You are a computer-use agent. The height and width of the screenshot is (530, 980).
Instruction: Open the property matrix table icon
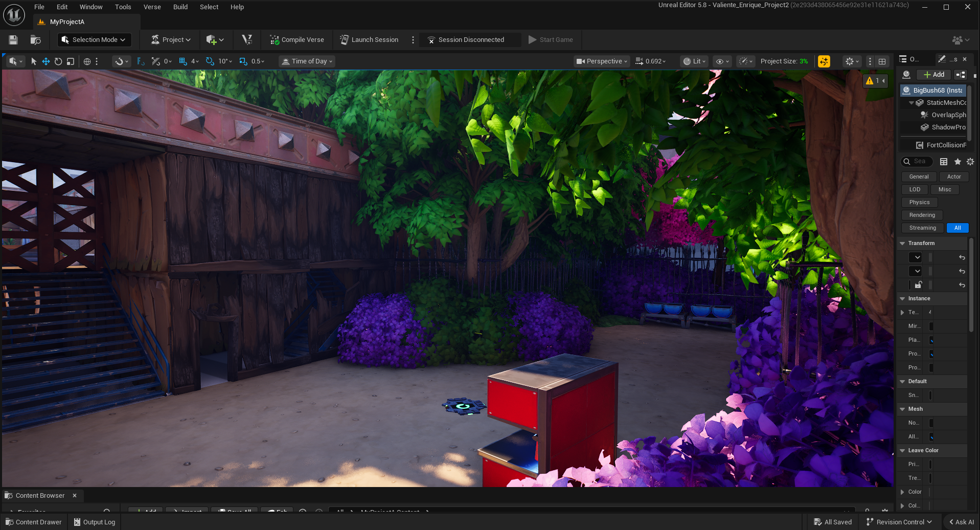tap(944, 162)
